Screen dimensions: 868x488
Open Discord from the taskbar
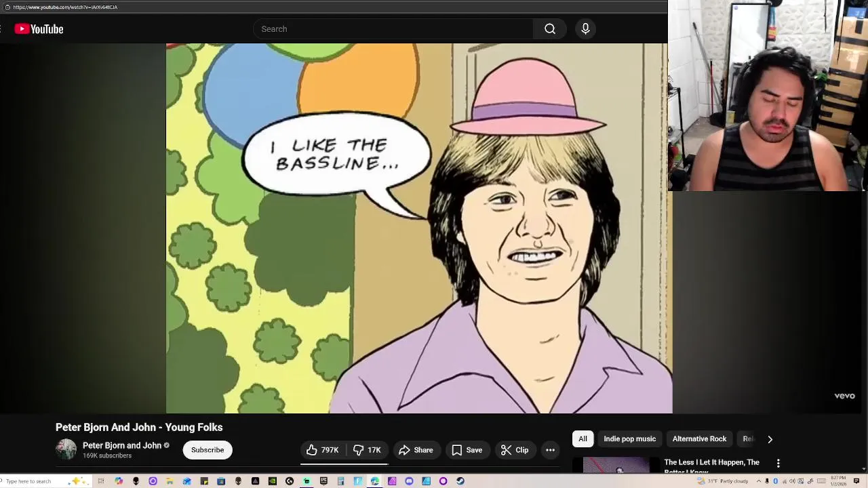point(409,481)
